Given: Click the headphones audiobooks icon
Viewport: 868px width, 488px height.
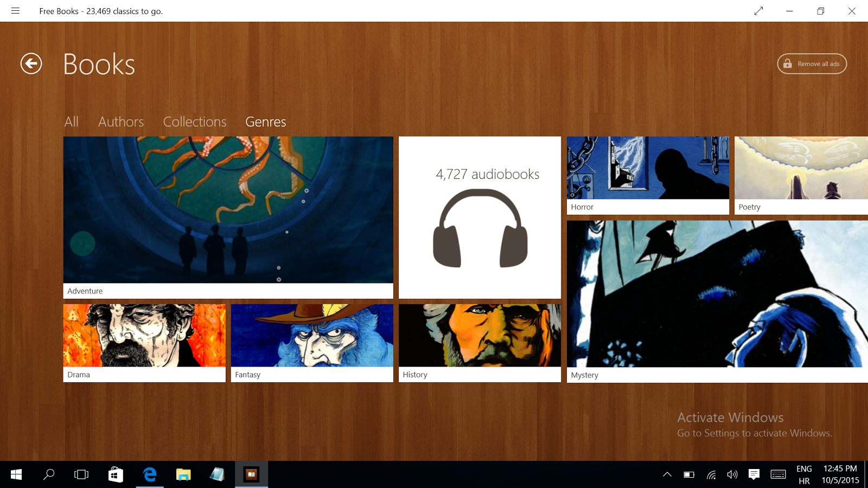Looking at the screenshot, I should click(x=480, y=228).
